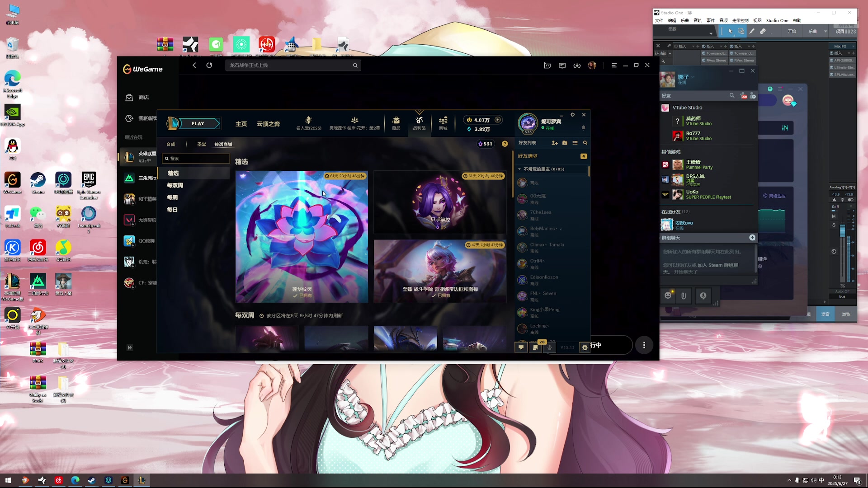This screenshot has width=868, height=488.
Task: Add a friend in League friend list
Action: point(555,143)
